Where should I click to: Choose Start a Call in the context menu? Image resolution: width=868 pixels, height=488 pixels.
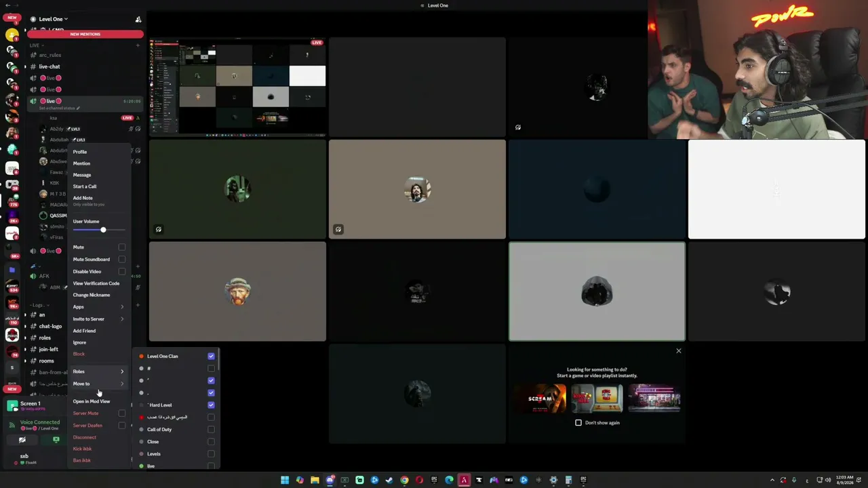coord(85,186)
